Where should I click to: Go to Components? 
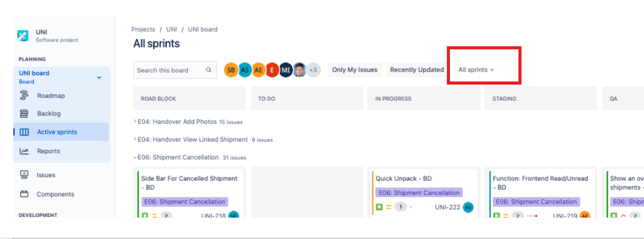[x=55, y=194]
